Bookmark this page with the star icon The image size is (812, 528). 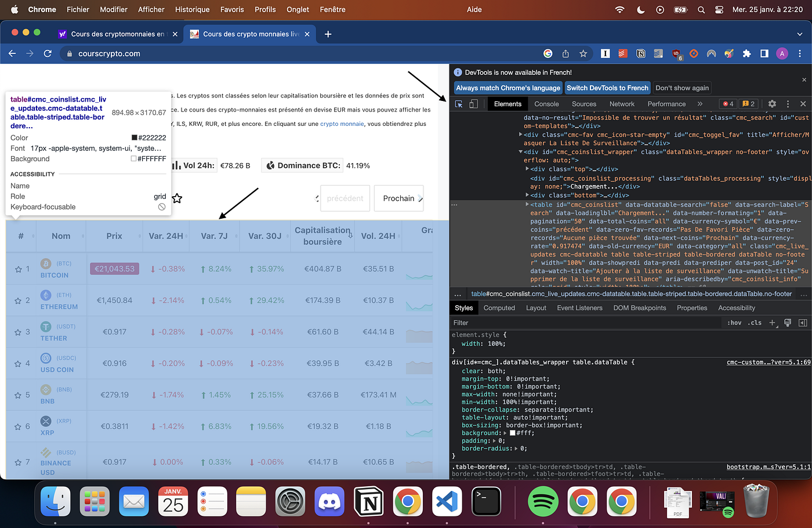coord(583,53)
